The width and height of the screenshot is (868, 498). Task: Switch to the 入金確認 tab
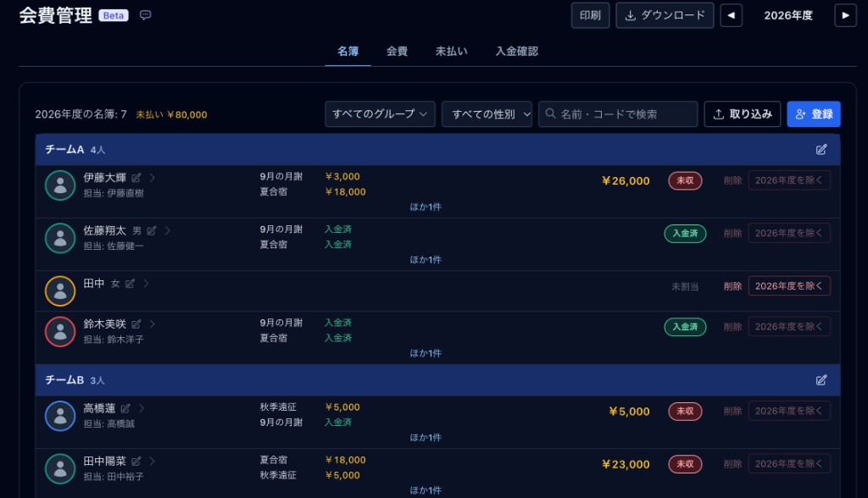click(x=516, y=52)
